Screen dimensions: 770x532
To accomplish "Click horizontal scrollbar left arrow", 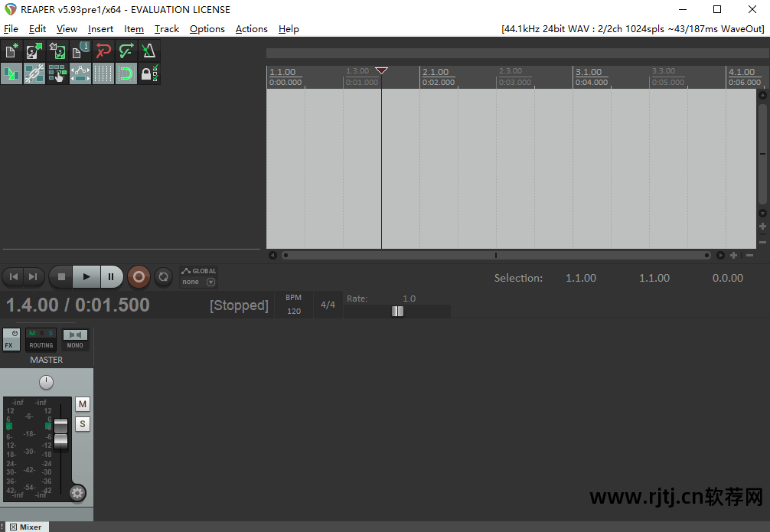I will click(x=273, y=256).
